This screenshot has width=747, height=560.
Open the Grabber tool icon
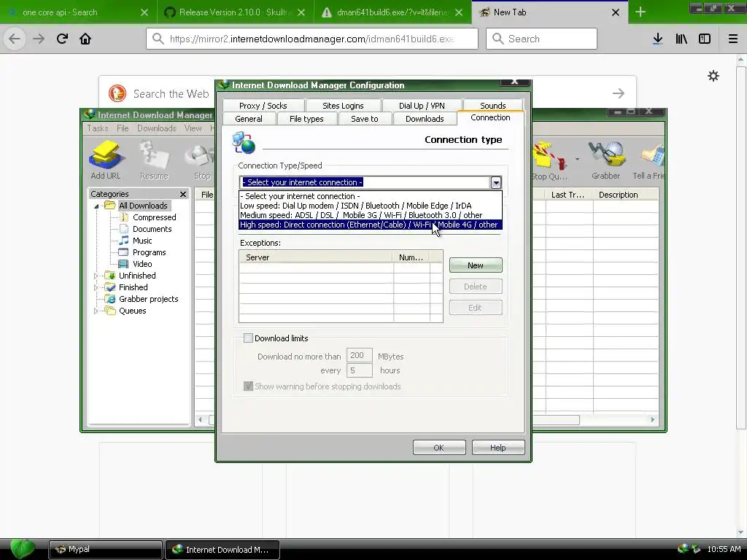605,160
